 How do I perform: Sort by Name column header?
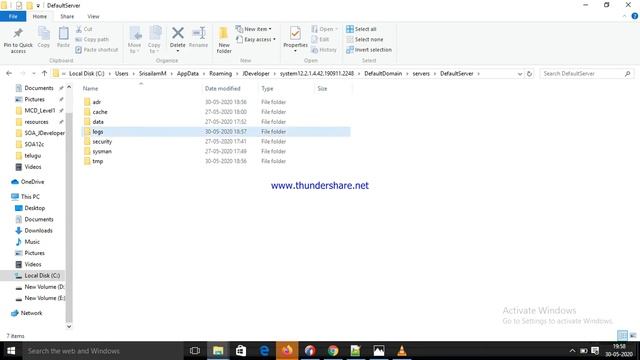(x=91, y=89)
